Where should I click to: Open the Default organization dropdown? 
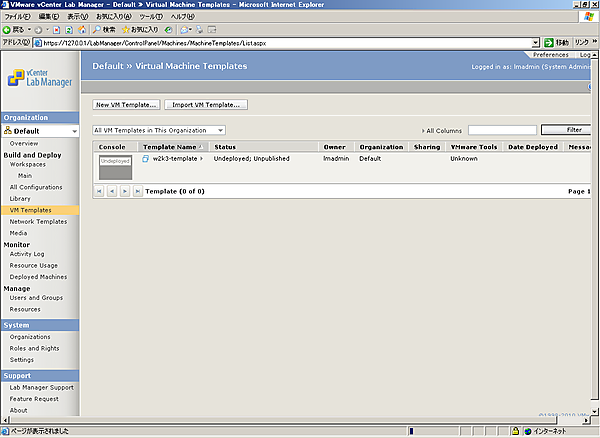pyautogui.click(x=73, y=131)
